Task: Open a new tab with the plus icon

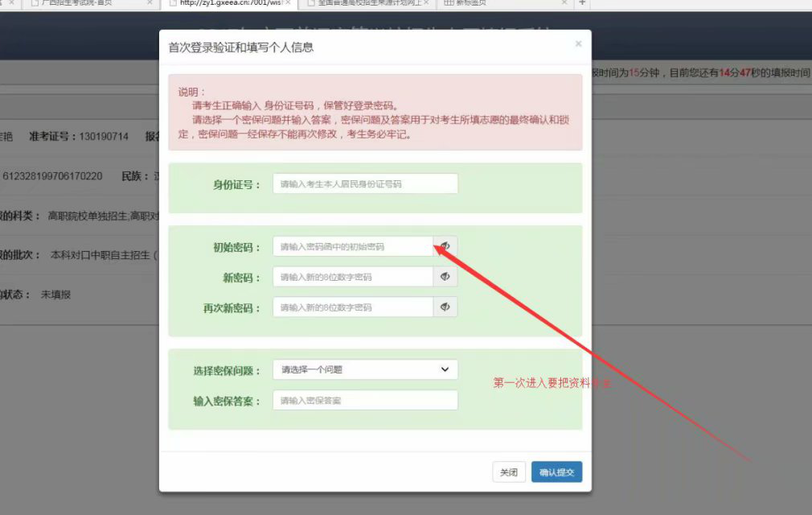Action: coord(582,3)
